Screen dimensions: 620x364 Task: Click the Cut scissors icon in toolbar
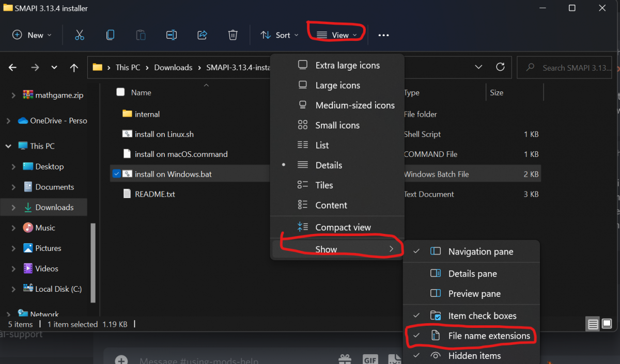coord(79,35)
